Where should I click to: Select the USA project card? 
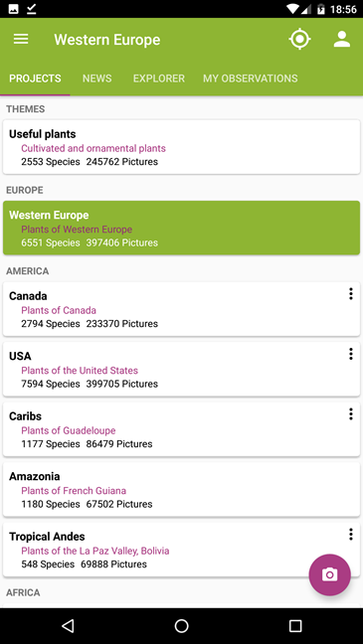click(181, 369)
